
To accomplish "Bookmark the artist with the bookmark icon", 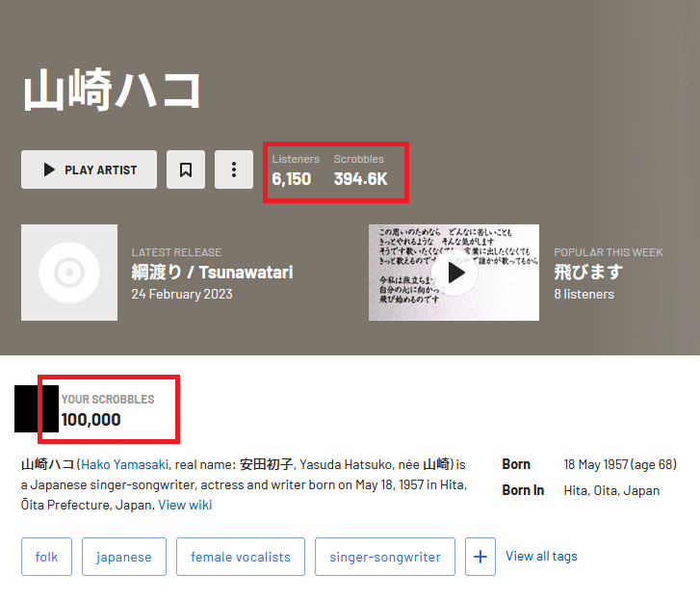I will pos(186,170).
